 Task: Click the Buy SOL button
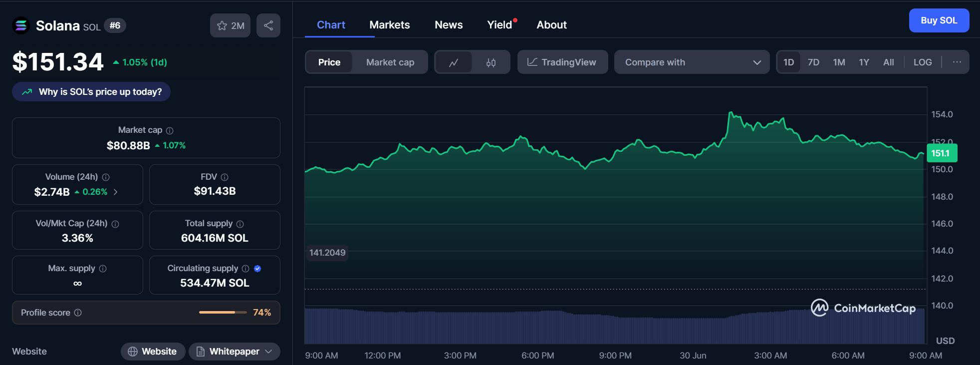[x=939, y=20]
